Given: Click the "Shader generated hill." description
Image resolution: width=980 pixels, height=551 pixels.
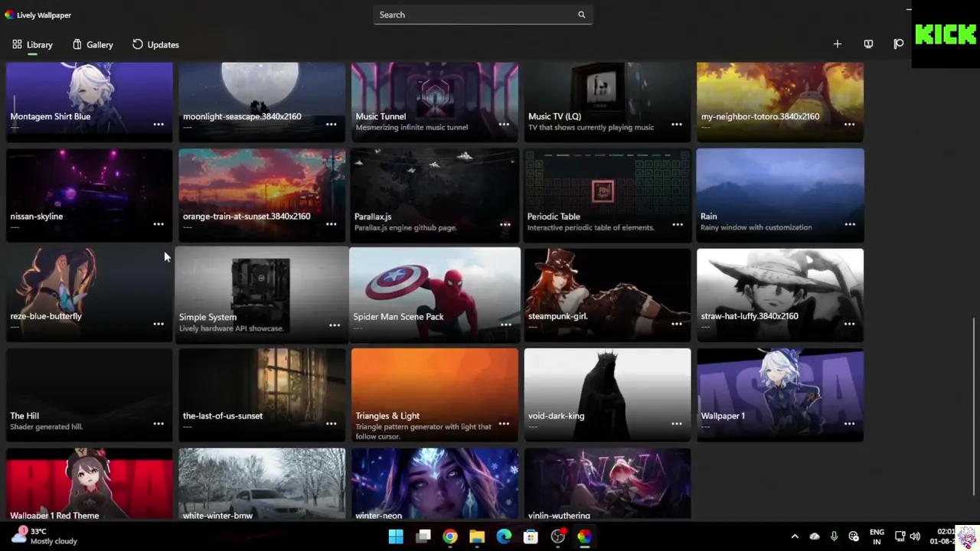Looking at the screenshot, I should 47,427.
